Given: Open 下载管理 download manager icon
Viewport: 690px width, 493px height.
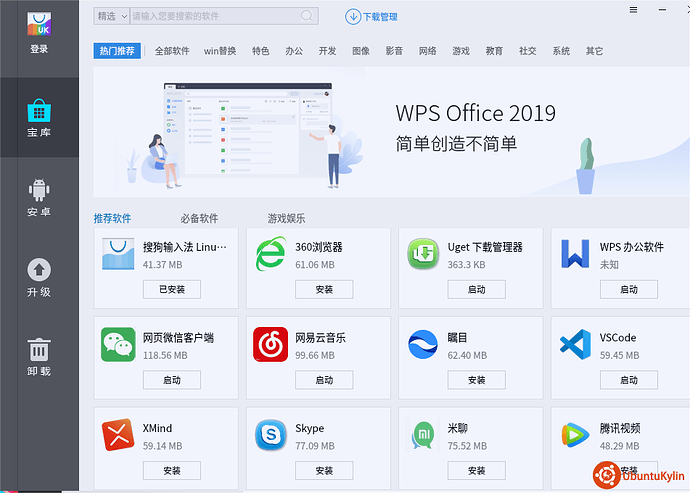Looking at the screenshot, I should (x=353, y=17).
